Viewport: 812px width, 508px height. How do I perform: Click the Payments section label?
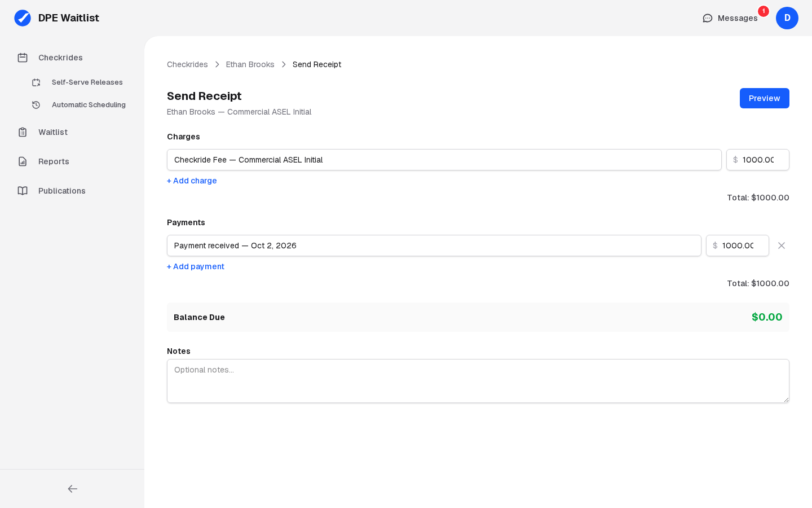[186, 222]
